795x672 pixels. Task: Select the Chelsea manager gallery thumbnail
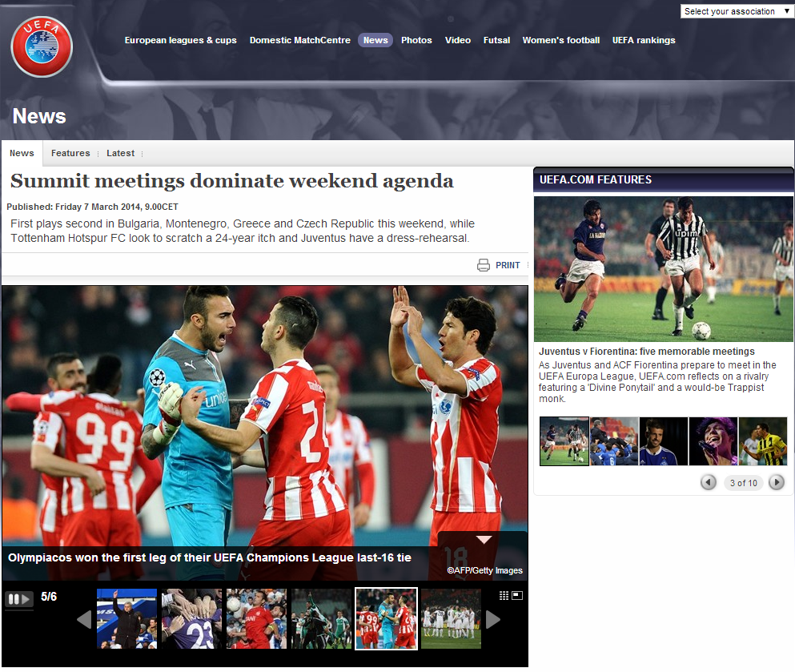(x=126, y=618)
